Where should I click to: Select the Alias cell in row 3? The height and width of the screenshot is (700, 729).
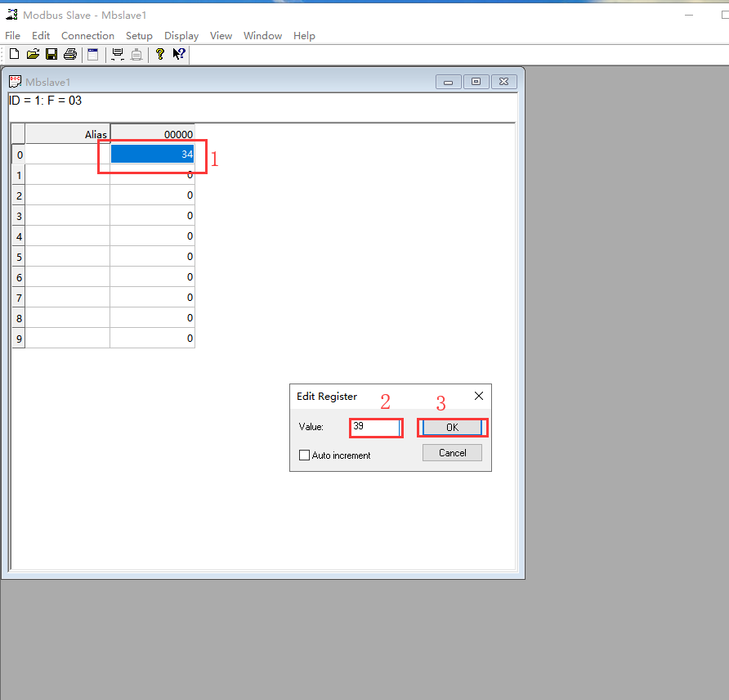coord(67,216)
